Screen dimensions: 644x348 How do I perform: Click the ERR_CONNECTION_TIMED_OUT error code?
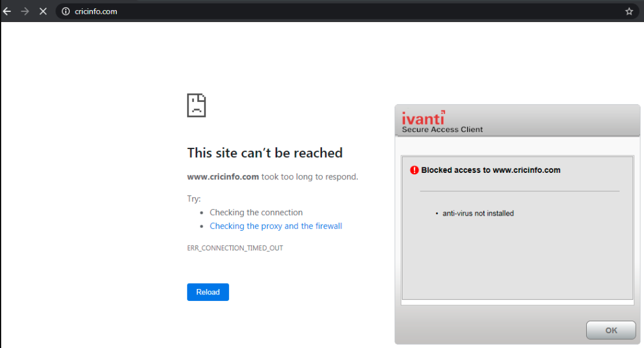[x=235, y=248]
